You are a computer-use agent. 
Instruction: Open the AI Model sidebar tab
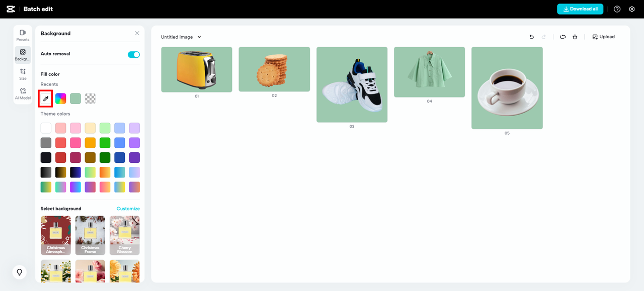tap(23, 94)
